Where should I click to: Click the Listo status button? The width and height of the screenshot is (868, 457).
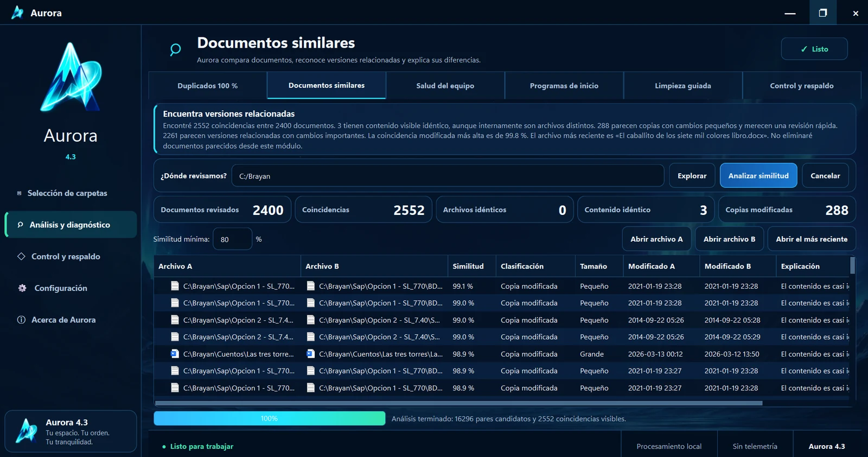[x=814, y=49]
